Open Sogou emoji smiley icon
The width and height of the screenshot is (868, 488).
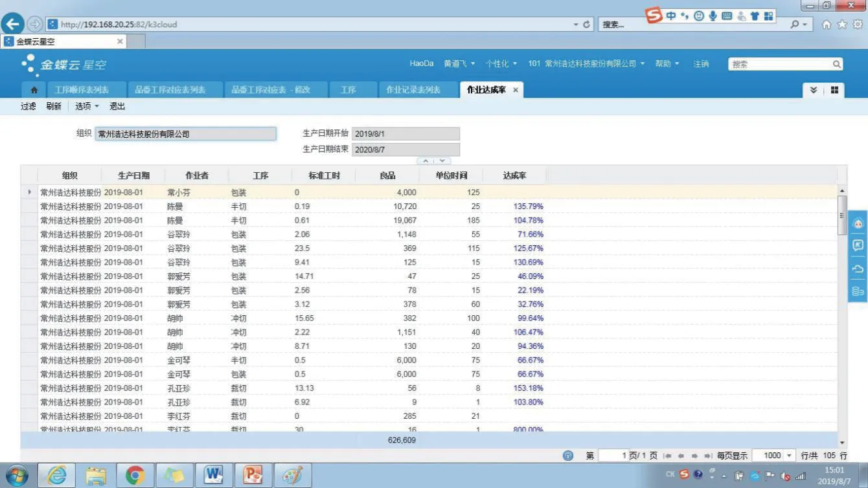coord(698,16)
